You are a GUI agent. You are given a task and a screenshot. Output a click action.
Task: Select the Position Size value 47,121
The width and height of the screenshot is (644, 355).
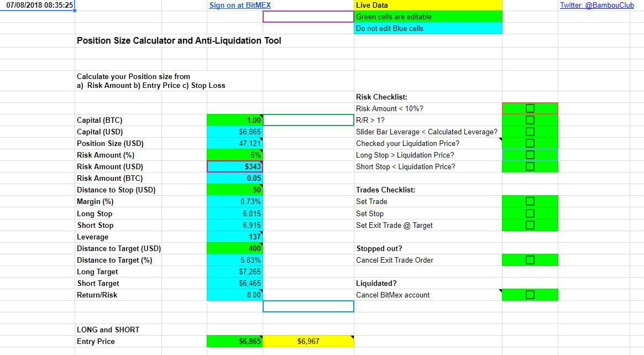(234, 143)
